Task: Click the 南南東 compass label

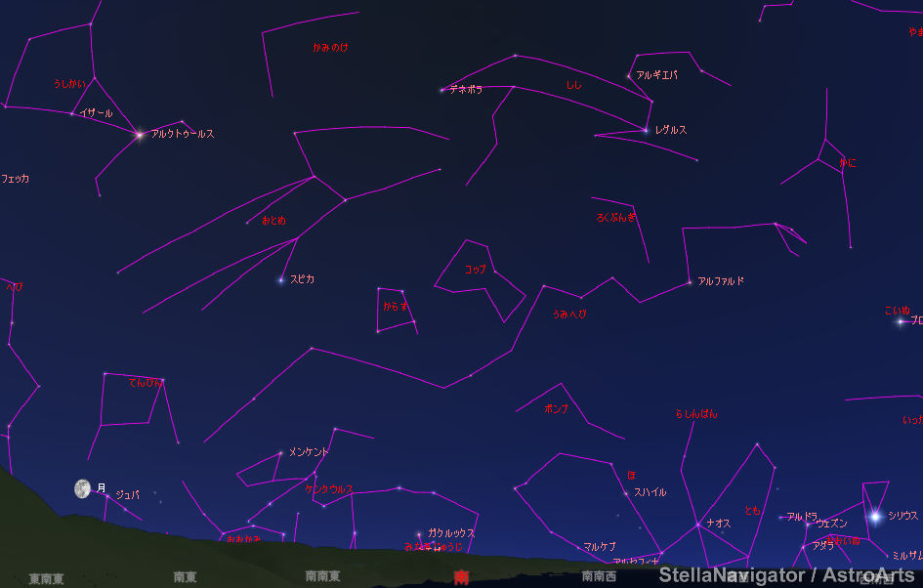Action: (322, 576)
